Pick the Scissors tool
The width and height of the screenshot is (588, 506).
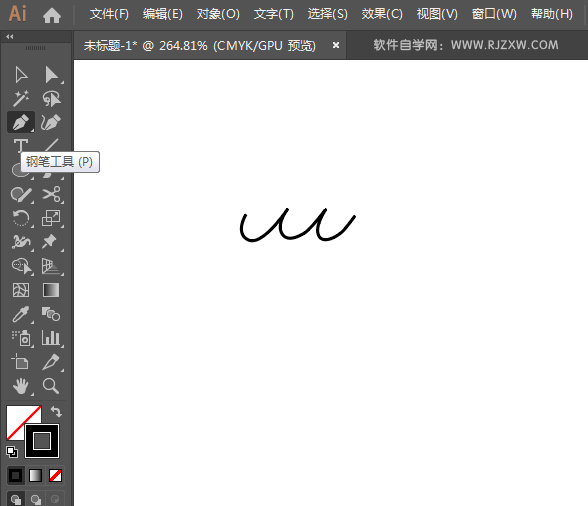51,194
